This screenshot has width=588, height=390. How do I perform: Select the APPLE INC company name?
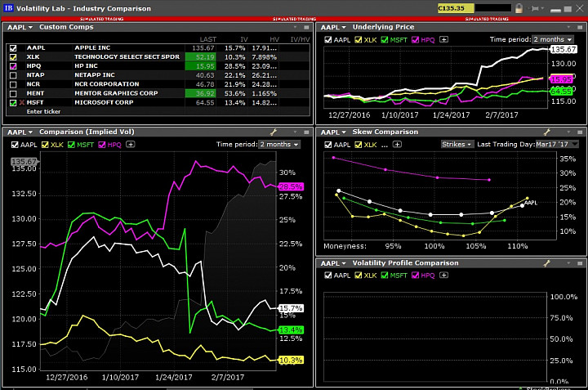(x=92, y=47)
